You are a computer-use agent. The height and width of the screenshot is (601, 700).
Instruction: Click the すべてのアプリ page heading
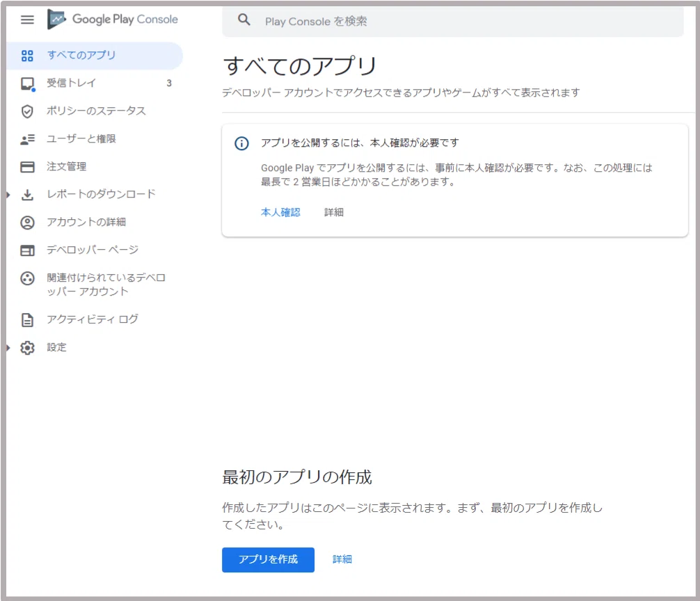click(300, 66)
